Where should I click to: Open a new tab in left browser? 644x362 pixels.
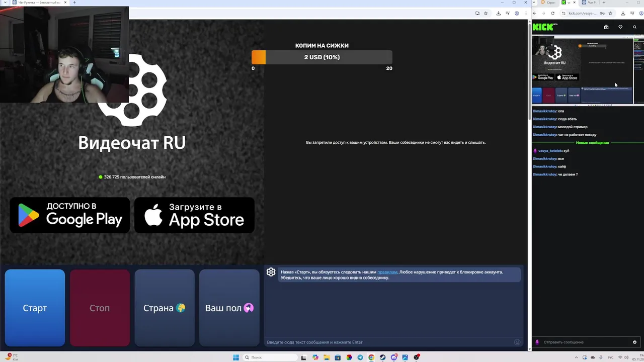pyautogui.click(x=74, y=3)
